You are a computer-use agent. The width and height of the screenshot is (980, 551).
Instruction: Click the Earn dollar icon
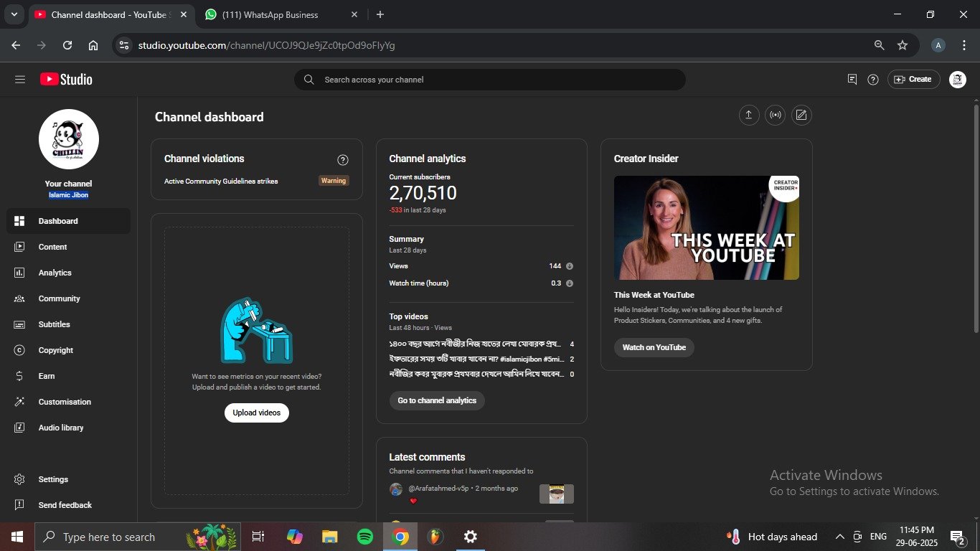click(20, 376)
